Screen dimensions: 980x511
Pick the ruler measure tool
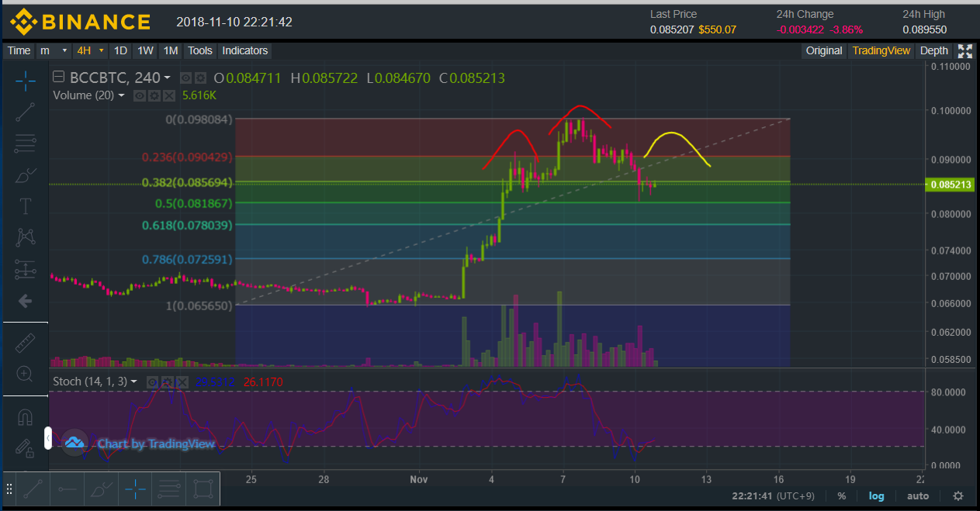pos(25,341)
